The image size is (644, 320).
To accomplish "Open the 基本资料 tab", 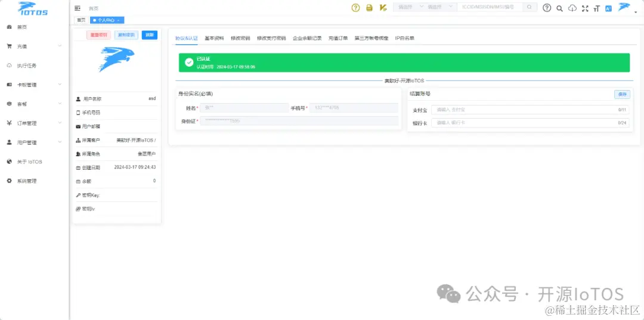I will pos(215,38).
